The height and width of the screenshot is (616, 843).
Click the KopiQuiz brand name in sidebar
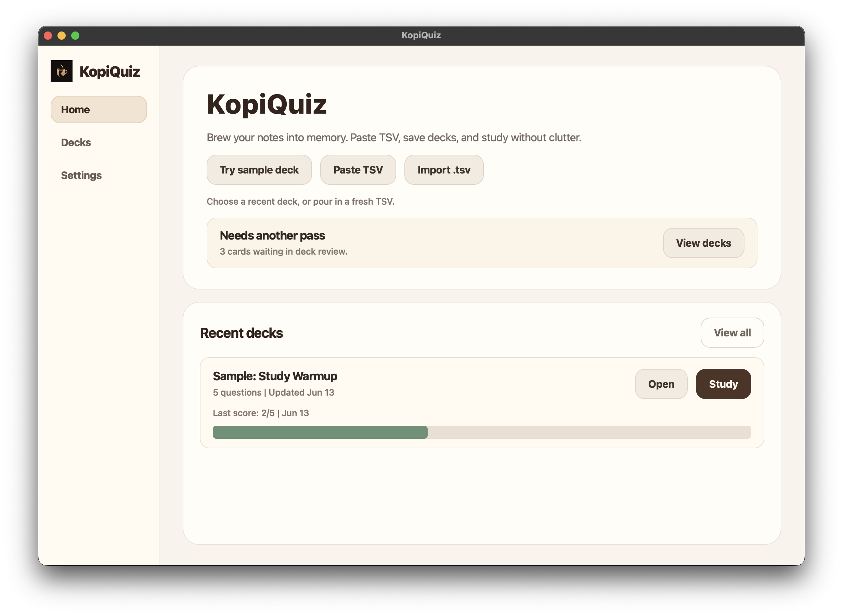[x=110, y=72]
